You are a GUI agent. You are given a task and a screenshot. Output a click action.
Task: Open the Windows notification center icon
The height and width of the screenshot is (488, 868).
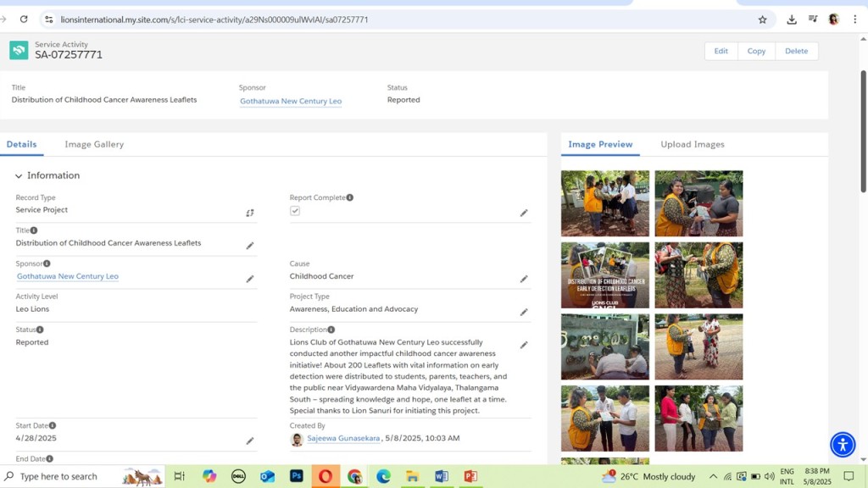(849, 476)
